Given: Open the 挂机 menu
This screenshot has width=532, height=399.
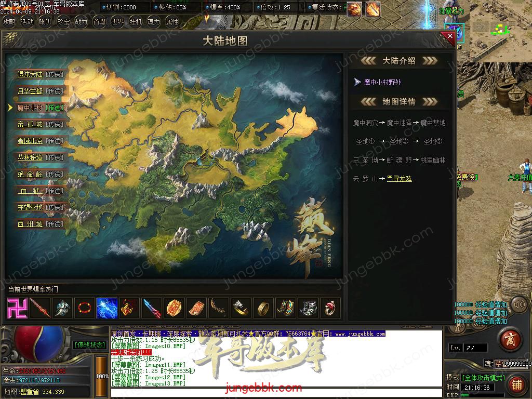Looking at the screenshot, I should coord(136,22).
